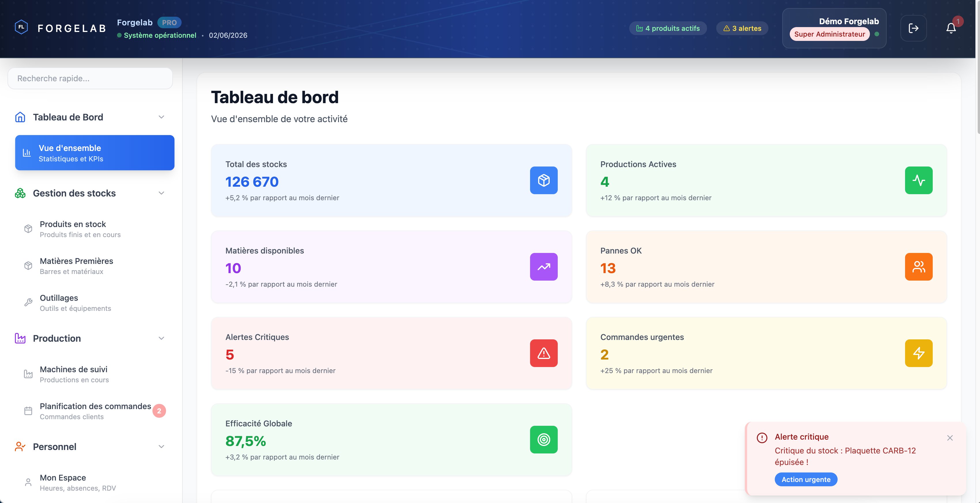
Task: Click the chart icon beside Machines de suivi
Action: [28, 374]
